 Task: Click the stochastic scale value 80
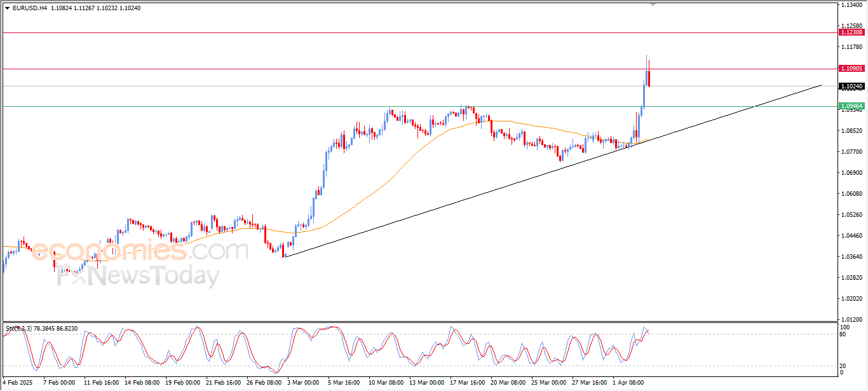point(843,334)
